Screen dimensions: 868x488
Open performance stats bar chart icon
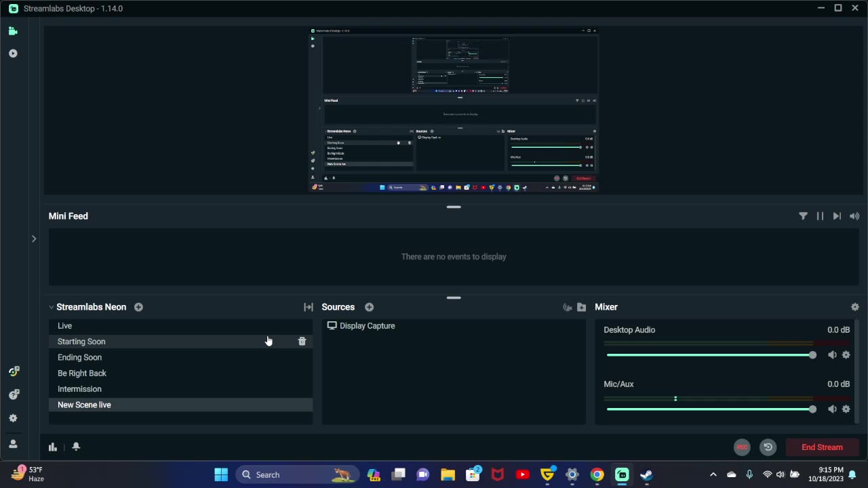click(x=53, y=447)
